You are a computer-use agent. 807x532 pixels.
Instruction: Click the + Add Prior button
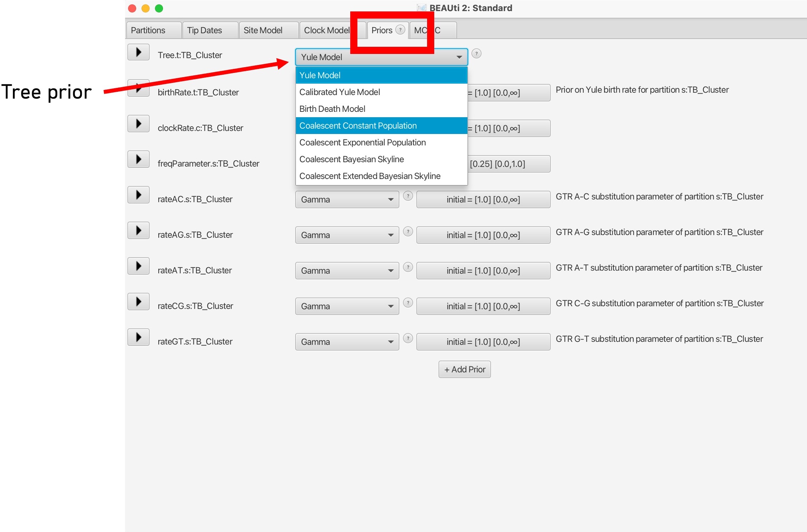[x=464, y=369]
